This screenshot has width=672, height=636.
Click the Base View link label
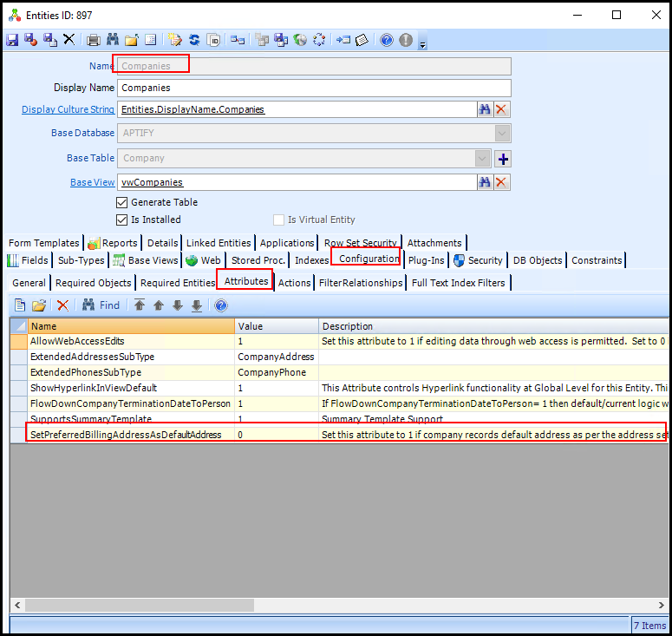tap(93, 182)
